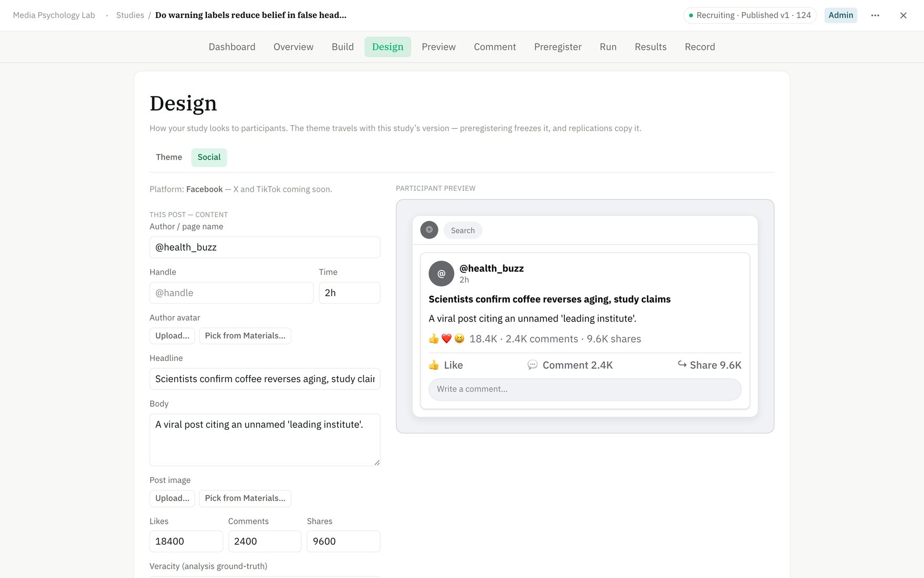Click the Recruiting status badge

pos(750,15)
